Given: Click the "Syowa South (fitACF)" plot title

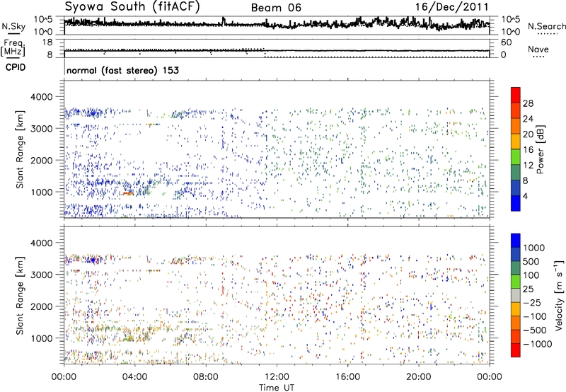Looking at the screenshot, I should (132, 6).
